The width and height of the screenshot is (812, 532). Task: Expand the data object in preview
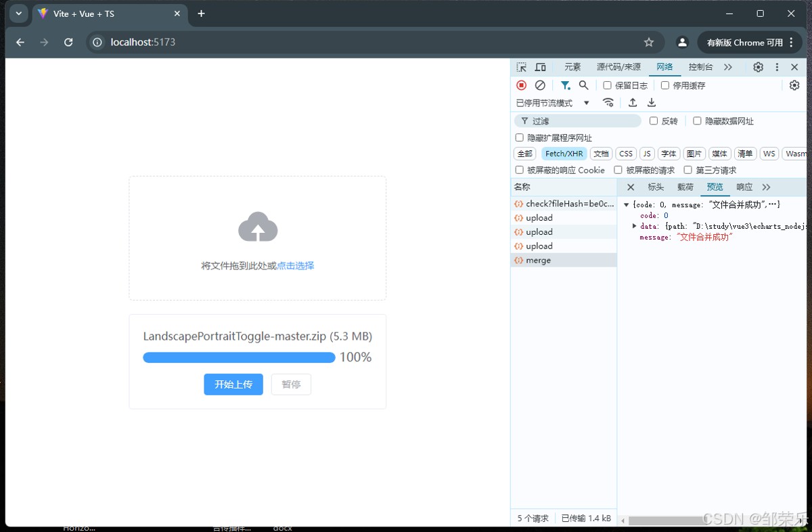pos(635,226)
